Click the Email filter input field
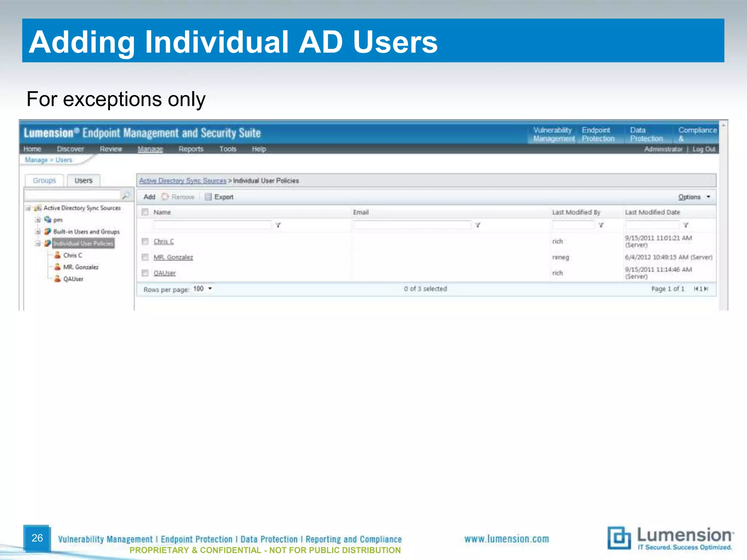This screenshot has height=560, width=747. pyautogui.click(x=412, y=225)
